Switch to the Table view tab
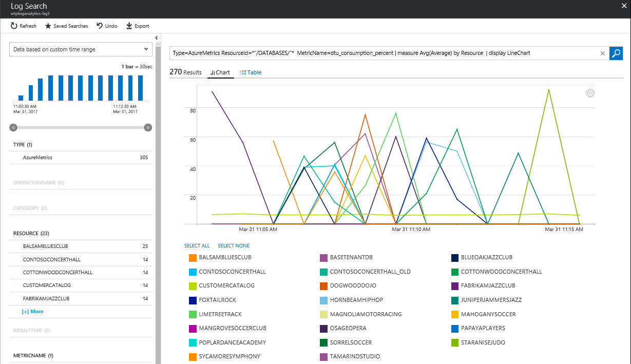 (x=251, y=72)
